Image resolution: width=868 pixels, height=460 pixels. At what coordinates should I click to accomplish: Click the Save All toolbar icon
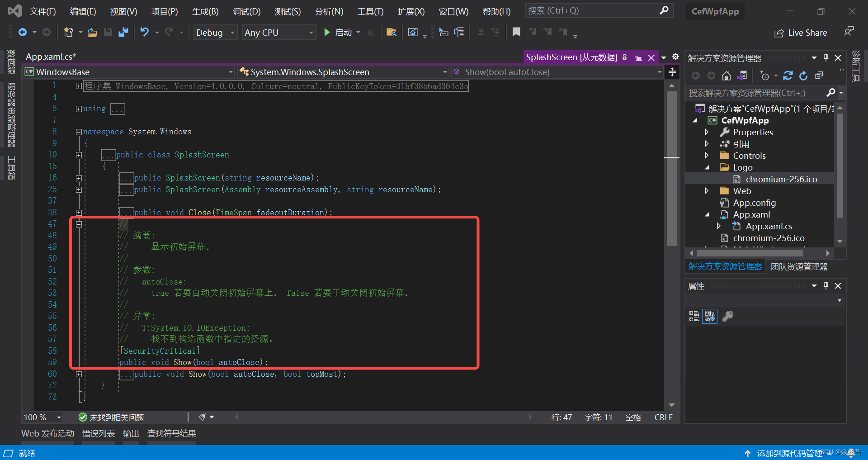coord(123,32)
